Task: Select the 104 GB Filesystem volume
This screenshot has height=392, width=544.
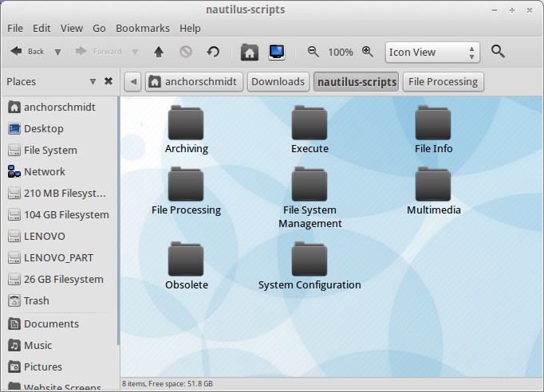Action: click(59, 214)
